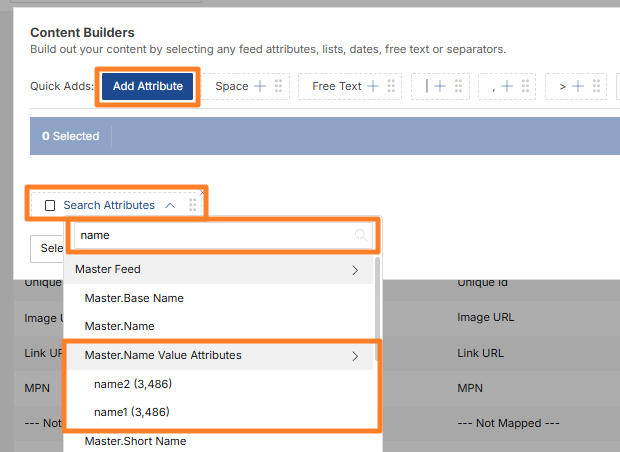Click drag handle on the Free Text chip
This screenshot has height=452, width=620.
(x=392, y=87)
